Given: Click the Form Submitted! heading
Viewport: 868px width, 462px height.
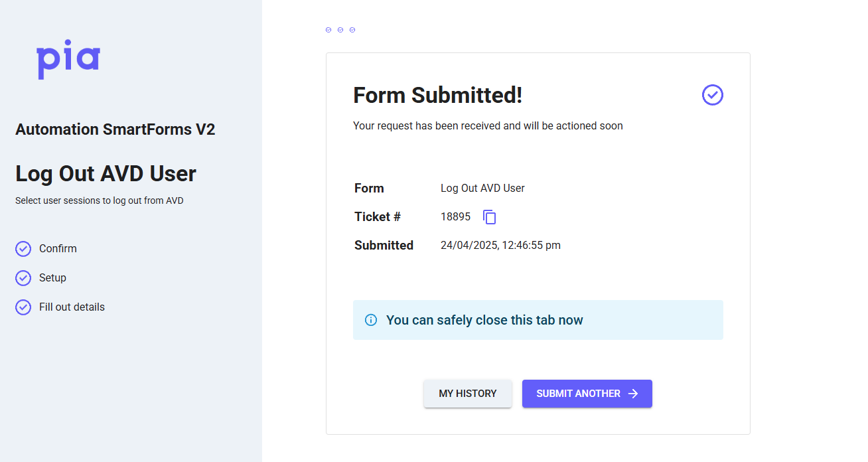Looking at the screenshot, I should [x=437, y=96].
